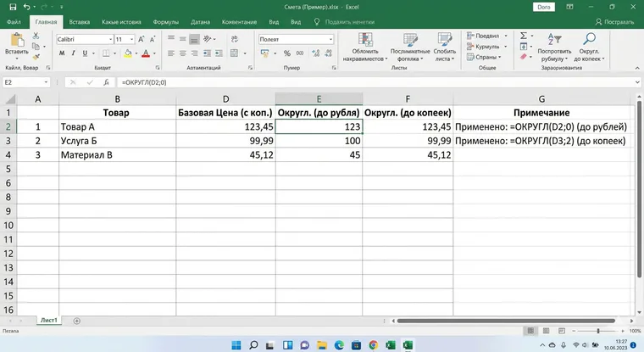The height and width of the screenshot is (352, 644).
Task: Open merge cells dropdown arrow
Action: pyautogui.click(x=245, y=53)
